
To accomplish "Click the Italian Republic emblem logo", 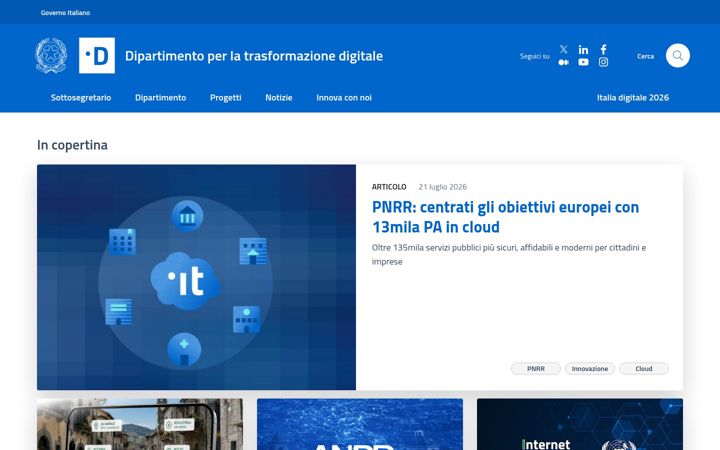I will point(51,56).
